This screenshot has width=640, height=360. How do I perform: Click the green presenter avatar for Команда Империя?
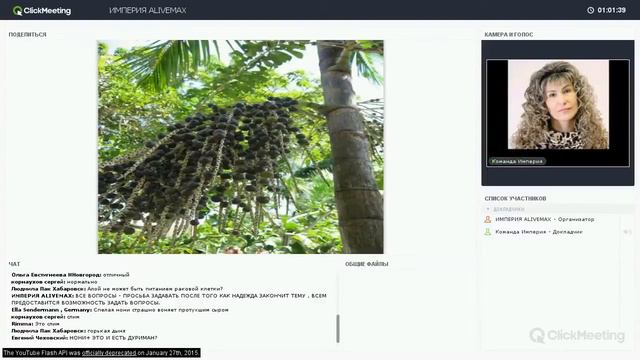[x=487, y=232]
